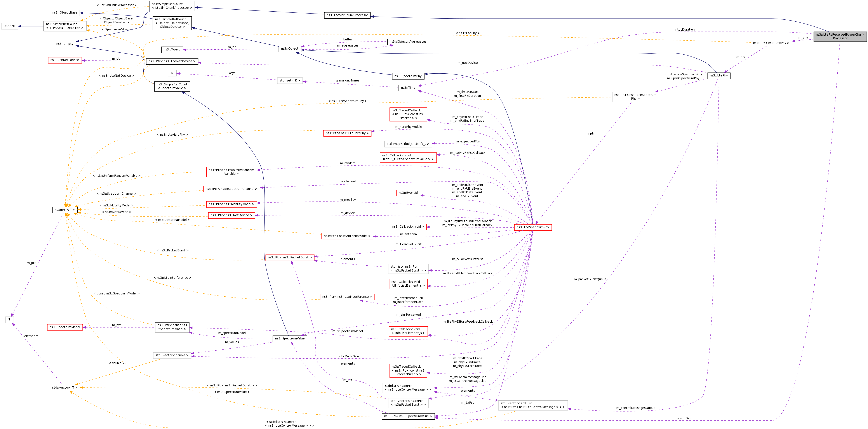Open the ns3::Object node

pos(290,48)
